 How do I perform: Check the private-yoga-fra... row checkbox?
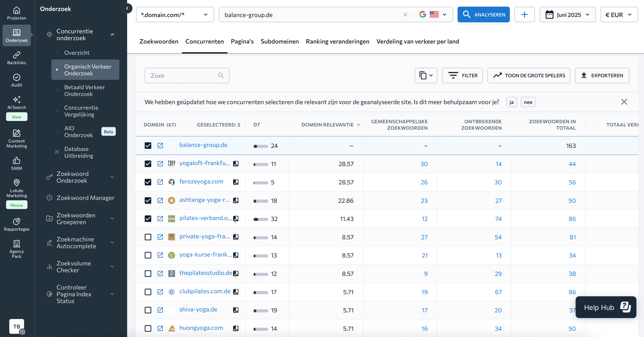148,237
